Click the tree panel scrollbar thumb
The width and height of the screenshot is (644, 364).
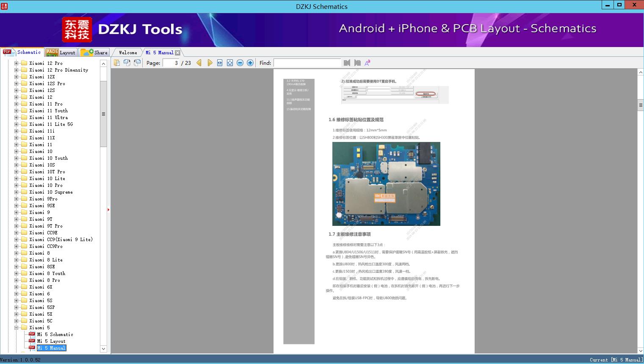(x=103, y=114)
